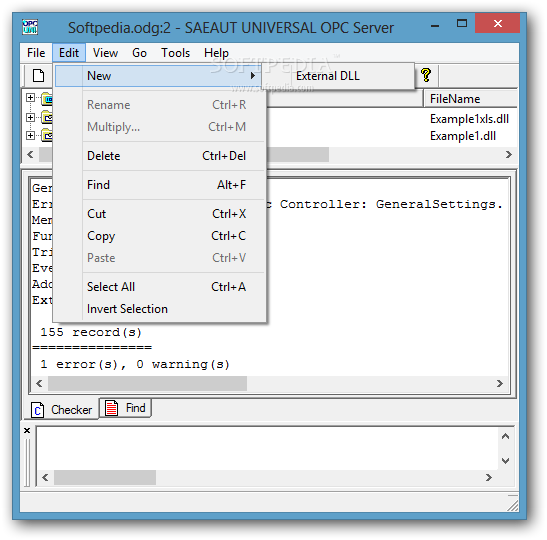Expand the first tree node
The height and width of the screenshot is (540, 547).
pos(30,98)
